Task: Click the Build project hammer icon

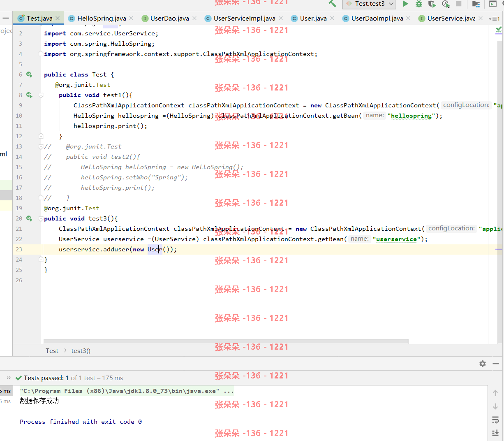Action: point(332,4)
